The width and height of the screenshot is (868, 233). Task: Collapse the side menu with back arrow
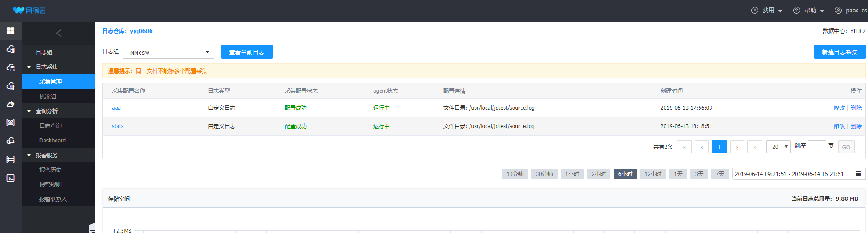59,33
